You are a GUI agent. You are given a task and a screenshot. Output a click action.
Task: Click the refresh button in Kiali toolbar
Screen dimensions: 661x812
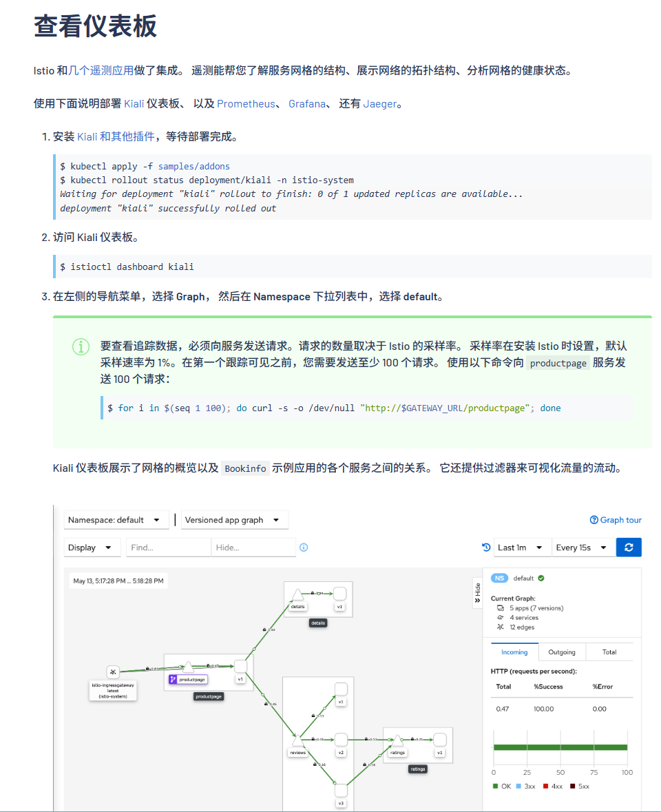pyautogui.click(x=629, y=548)
